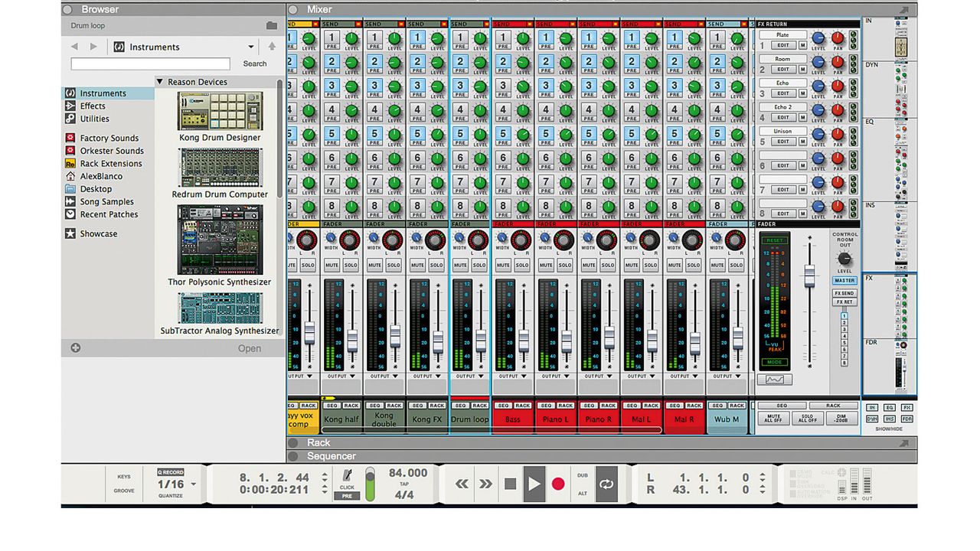Select Orkester Sounds in the Browser sidebar
This screenshot has width=980, height=551.
112,151
